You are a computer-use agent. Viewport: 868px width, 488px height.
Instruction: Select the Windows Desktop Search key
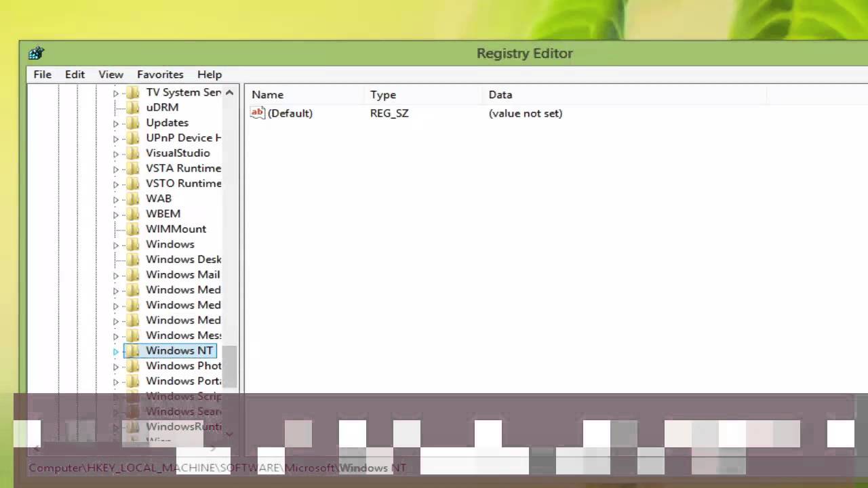tap(183, 259)
